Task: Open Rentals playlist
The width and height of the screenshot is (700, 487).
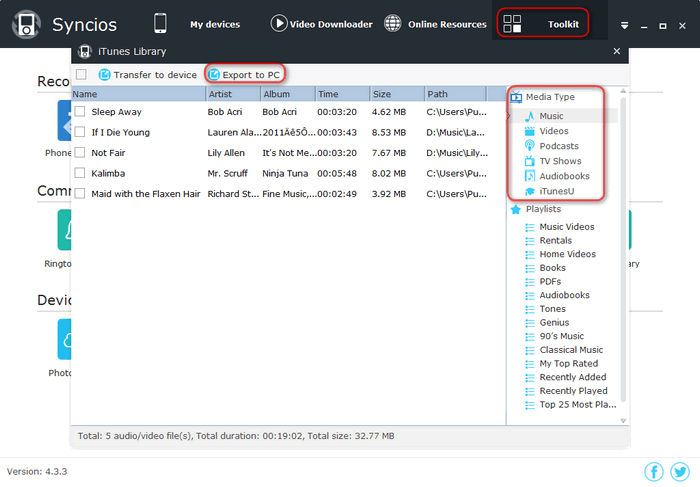Action: tap(555, 241)
